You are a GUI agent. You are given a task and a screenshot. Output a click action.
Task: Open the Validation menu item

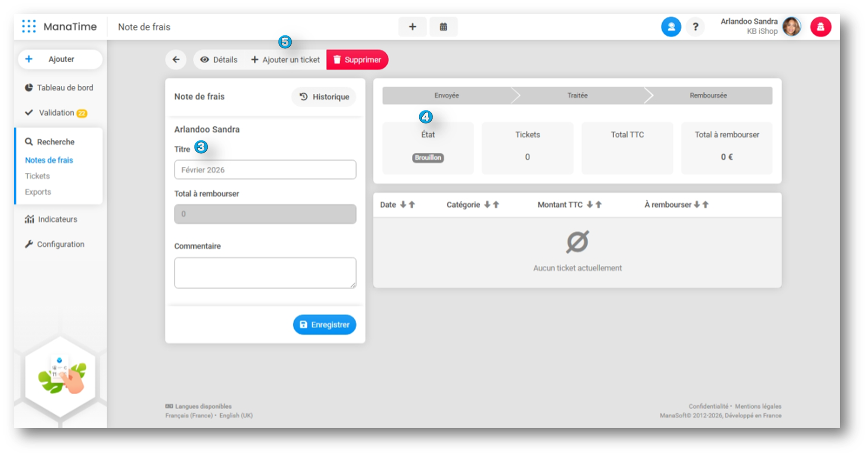point(57,113)
